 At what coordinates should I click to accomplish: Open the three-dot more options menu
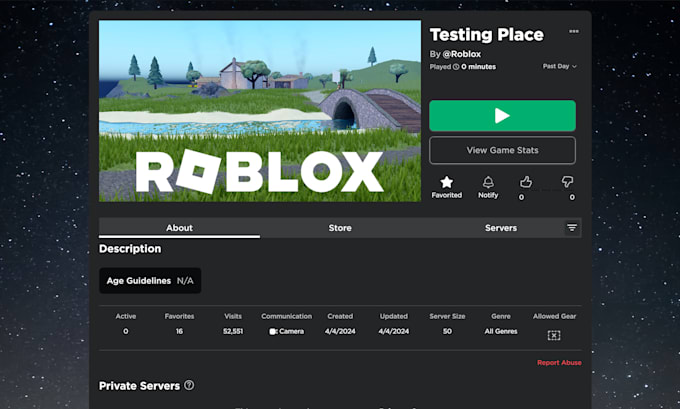573,31
